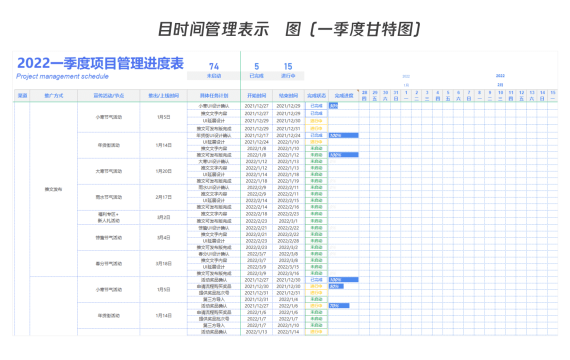
Task: Click the 推文发布 merged cell
Action: pyautogui.click(x=53, y=189)
